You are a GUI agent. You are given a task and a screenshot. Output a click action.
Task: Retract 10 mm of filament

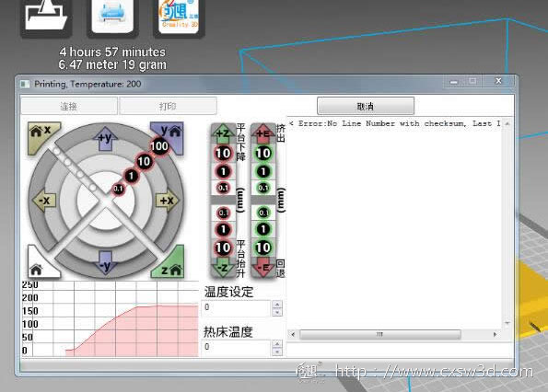[263, 248]
